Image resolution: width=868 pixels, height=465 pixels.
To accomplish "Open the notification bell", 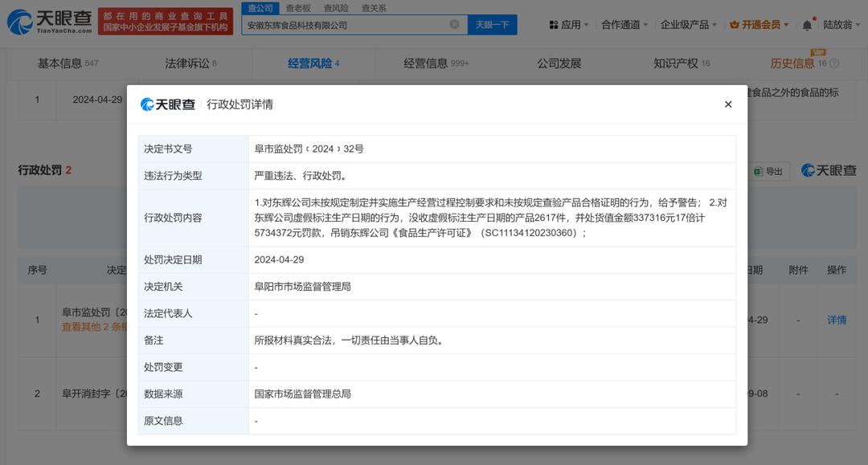I will [807, 25].
